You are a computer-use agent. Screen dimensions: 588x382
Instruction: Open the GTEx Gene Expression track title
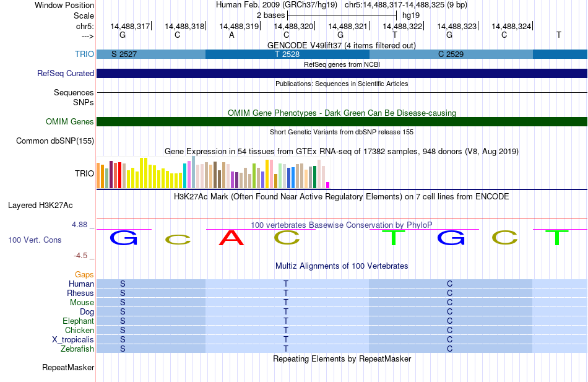click(342, 152)
